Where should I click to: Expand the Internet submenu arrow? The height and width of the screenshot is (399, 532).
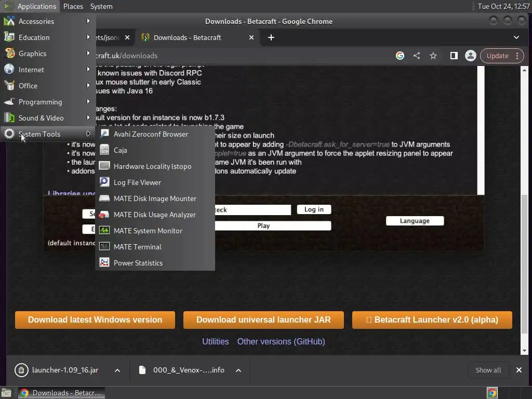pyautogui.click(x=88, y=69)
